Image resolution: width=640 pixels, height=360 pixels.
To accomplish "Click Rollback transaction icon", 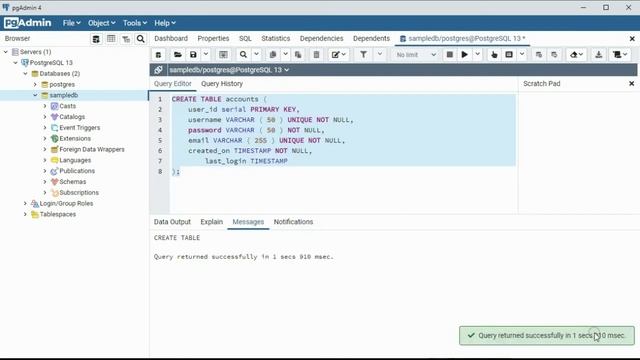I will 554,55.
